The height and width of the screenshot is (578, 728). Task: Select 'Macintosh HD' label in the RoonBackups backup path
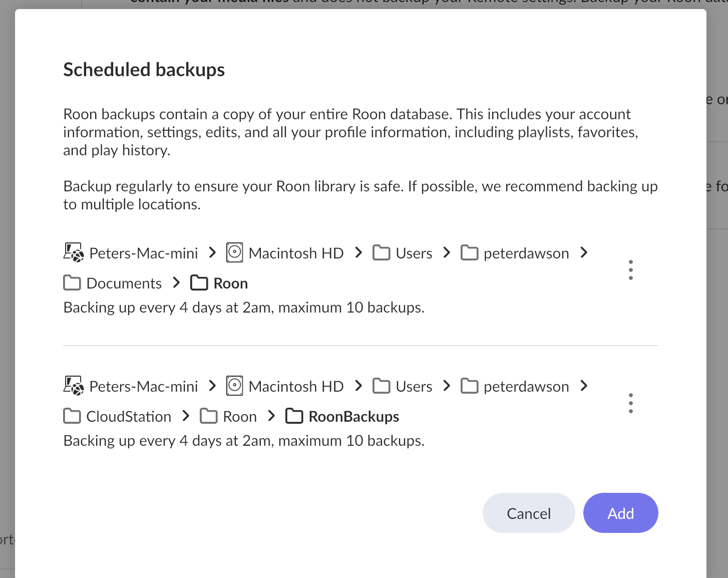point(296,387)
